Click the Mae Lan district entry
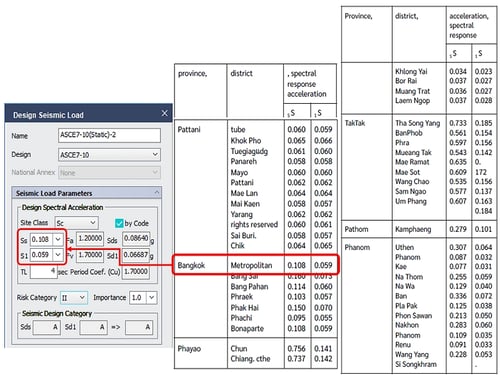Viewport: 500px width, 375px height. (x=244, y=193)
